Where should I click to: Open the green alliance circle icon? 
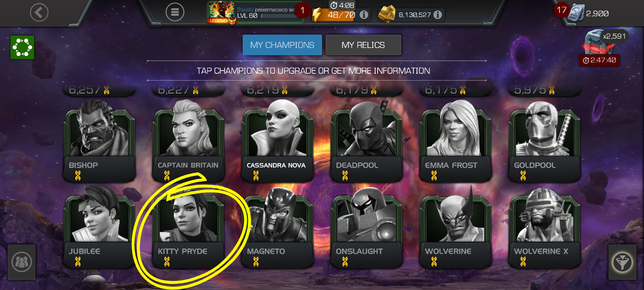click(22, 48)
